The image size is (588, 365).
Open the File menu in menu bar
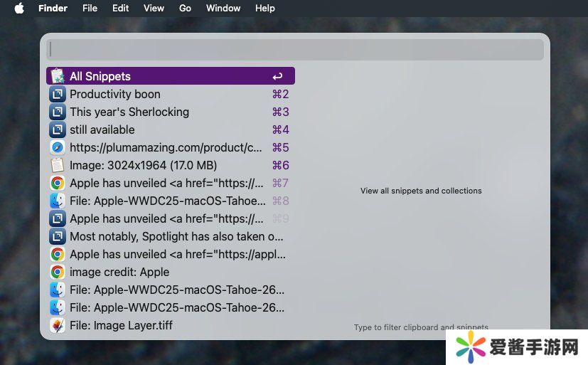pos(90,9)
